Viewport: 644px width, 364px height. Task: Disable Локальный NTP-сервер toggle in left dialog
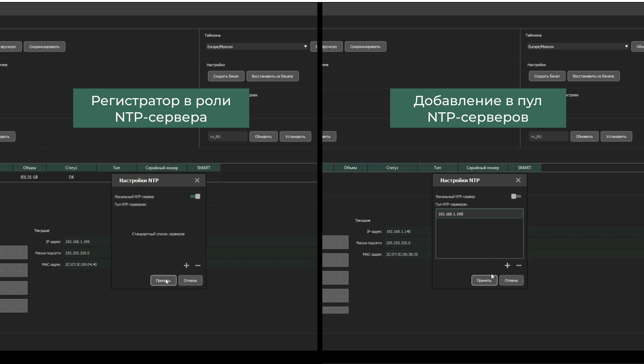pos(195,196)
